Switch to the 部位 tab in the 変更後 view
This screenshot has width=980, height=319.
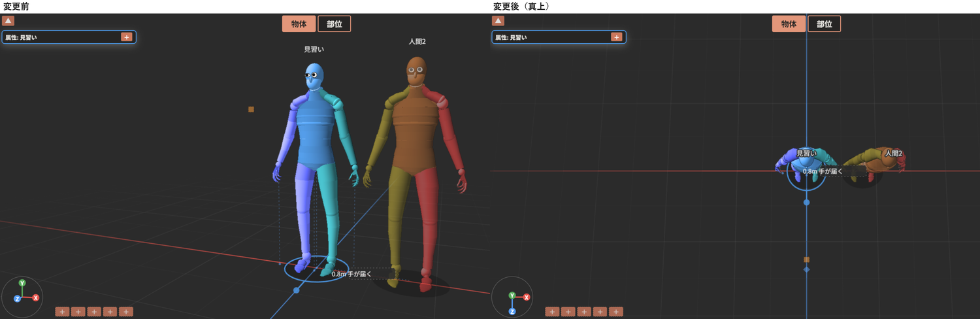pos(825,24)
